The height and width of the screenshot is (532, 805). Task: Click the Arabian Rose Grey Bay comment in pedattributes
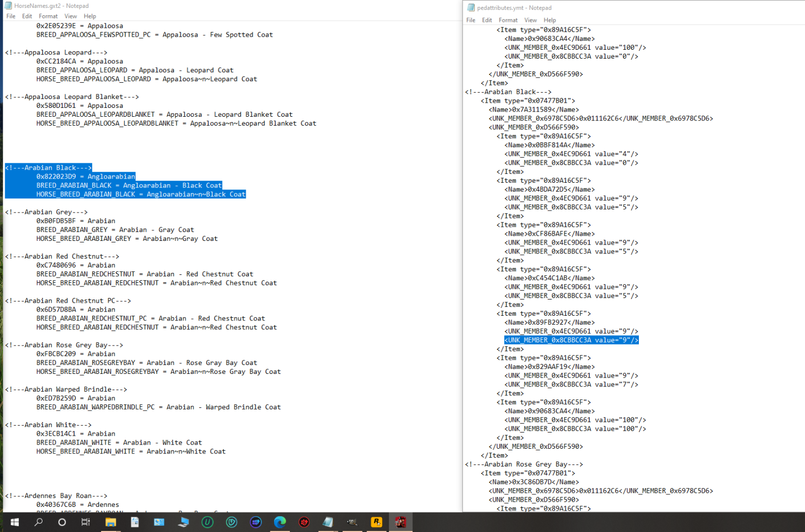524,464
